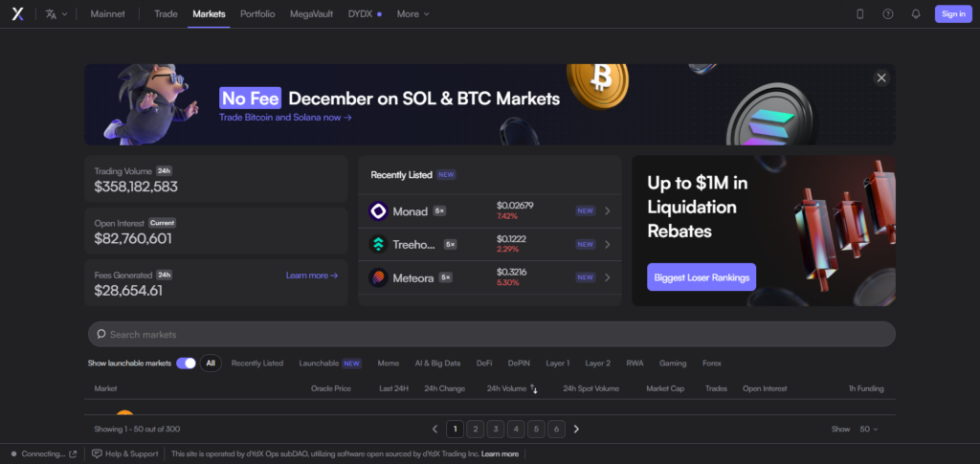Open the Show 50 rows dropdown
Image resolution: width=980 pixels, height=464 pixels.
click(x=868, y=430)
